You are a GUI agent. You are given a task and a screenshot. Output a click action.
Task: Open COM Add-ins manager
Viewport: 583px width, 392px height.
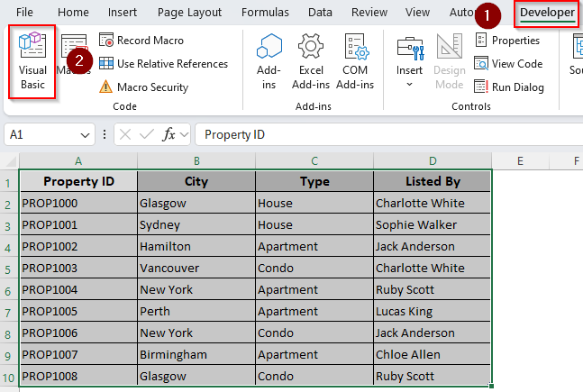point(355,62)
